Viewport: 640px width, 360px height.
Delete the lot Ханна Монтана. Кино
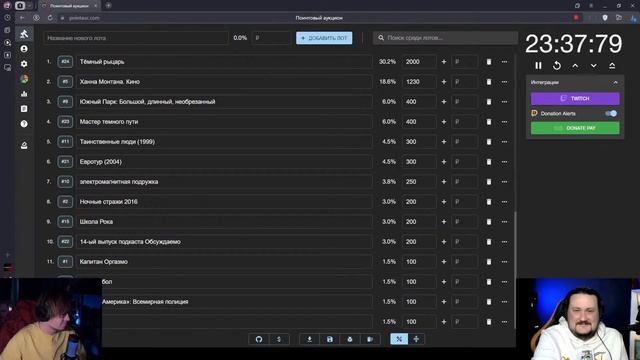pos(489,82)
